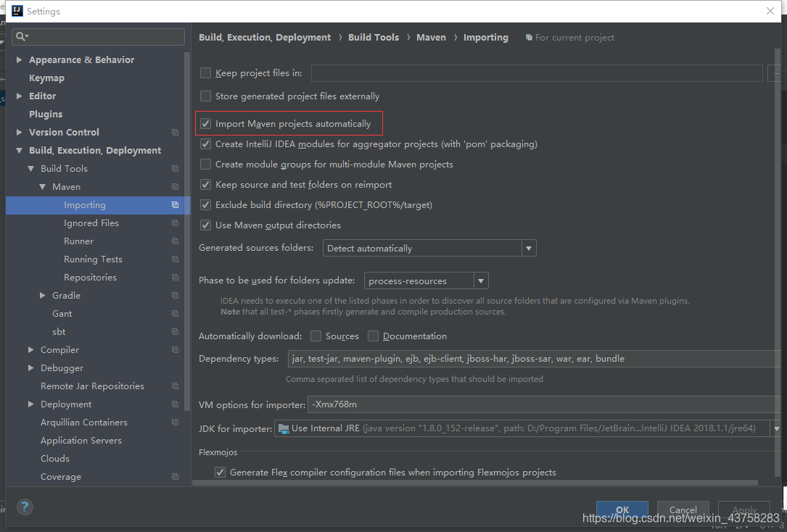Expand the Editor tree node

19,96
